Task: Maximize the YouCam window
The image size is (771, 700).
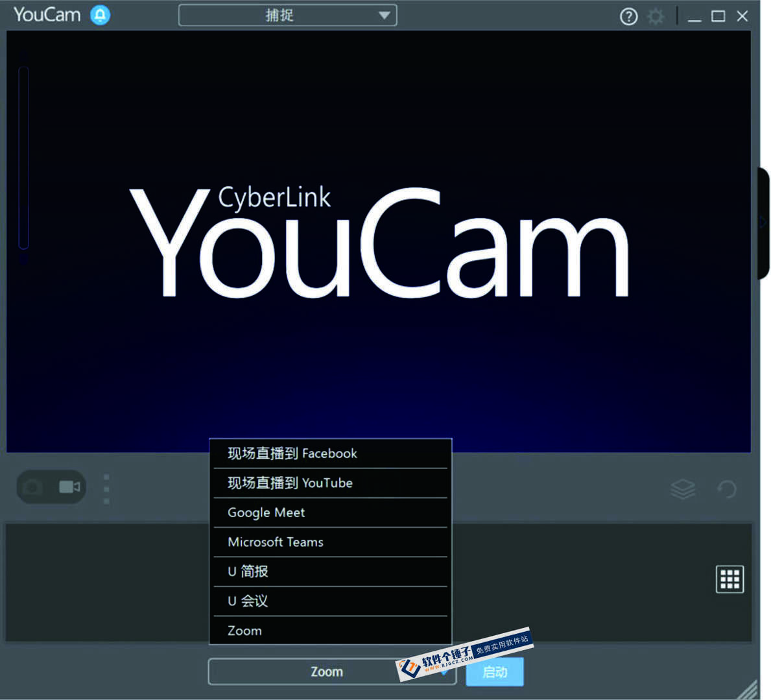Action: pos(718,17)
